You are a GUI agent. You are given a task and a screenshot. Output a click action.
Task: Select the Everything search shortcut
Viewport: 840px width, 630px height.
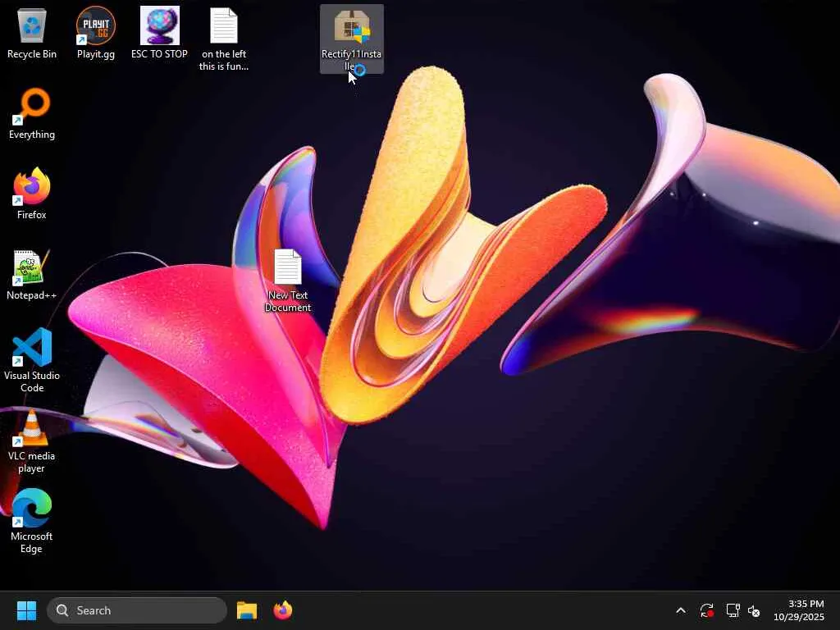(x=32, y=114)
